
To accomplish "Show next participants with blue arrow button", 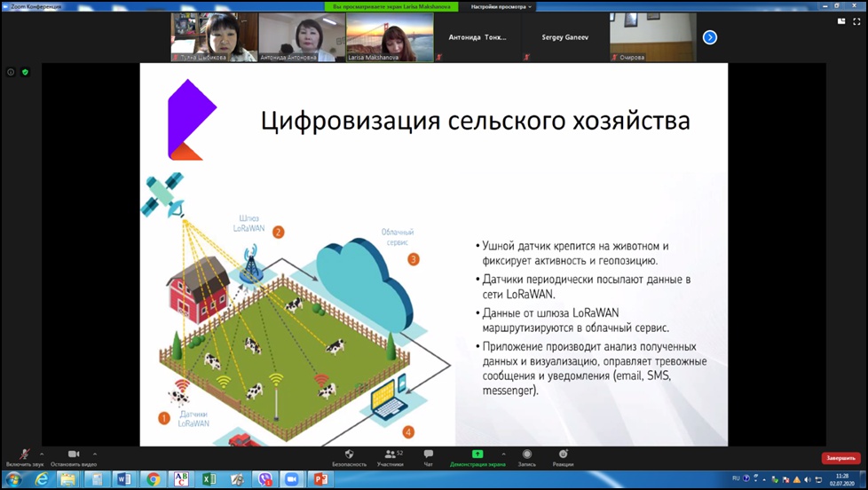I will pyautogui.click(x=709, y=37).
